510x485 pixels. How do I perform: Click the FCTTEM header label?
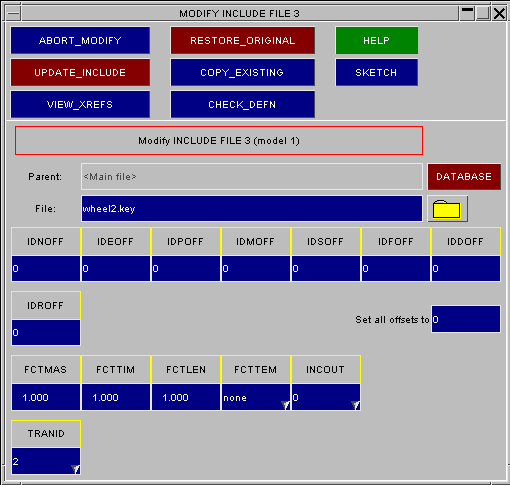pos(256,370)
